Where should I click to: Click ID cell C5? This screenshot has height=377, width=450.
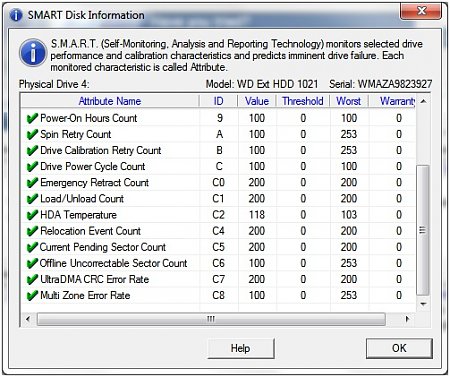[x=218, y=247]
